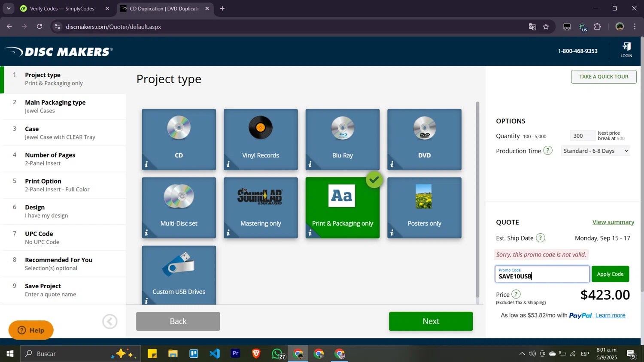This screenshot has width=644, height=362.
Task: Pick the Blu-Ray project type tile
Action: point(343,139)
